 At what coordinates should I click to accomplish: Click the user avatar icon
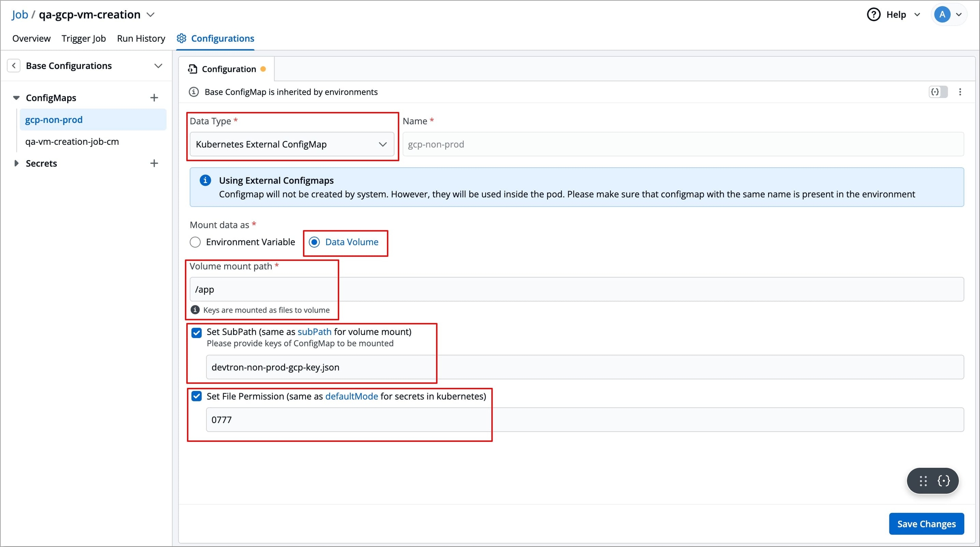(x=942, y=14)
